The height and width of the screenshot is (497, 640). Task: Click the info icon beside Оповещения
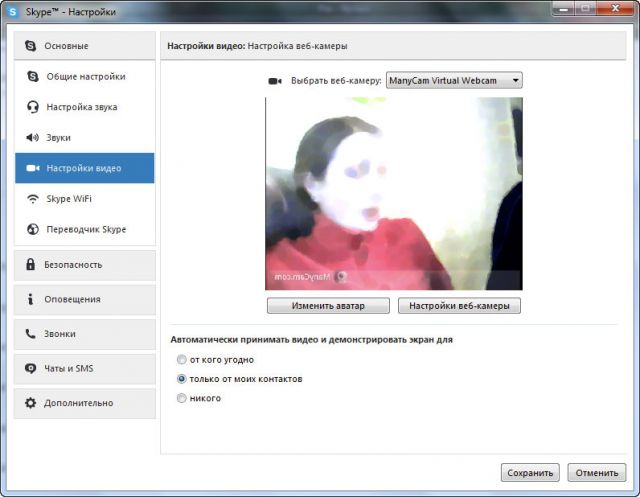coord(30,299)
